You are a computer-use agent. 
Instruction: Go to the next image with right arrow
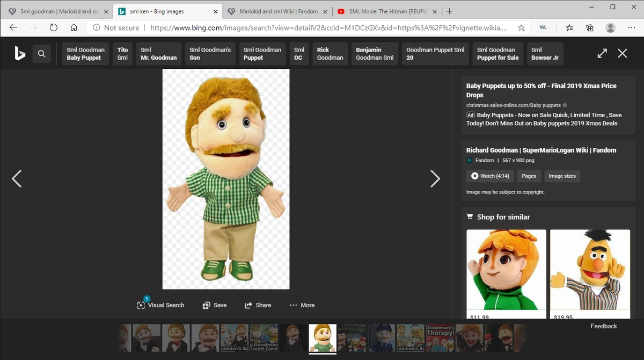point(436,178)
